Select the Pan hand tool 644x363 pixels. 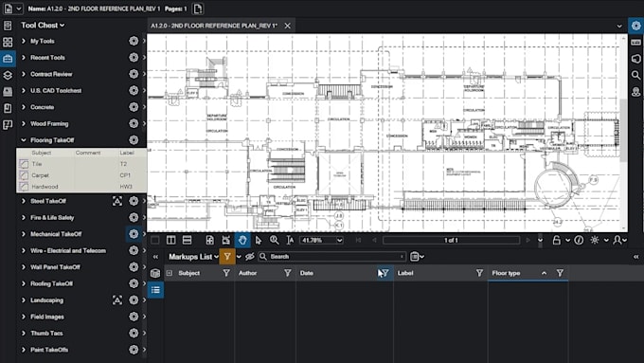(x=242, y=240)
